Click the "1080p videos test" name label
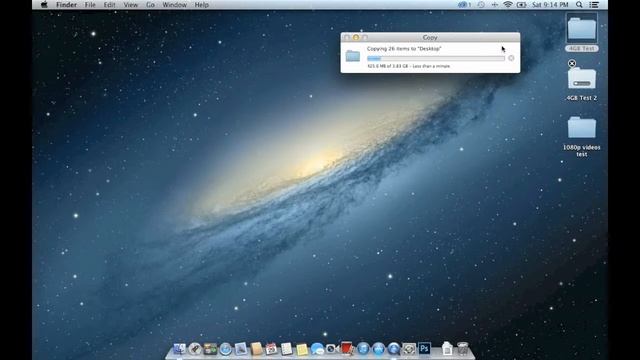 (582, 151)
